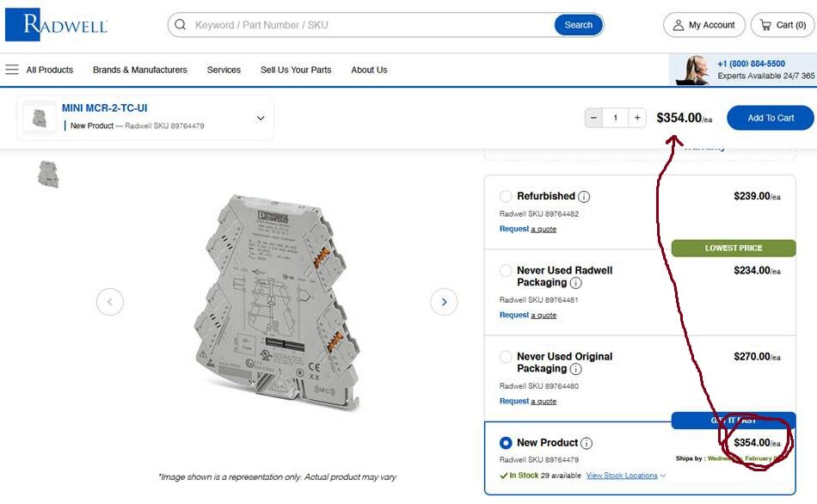
Task: Increase quantity with the plus button
Action: [636, 118]
